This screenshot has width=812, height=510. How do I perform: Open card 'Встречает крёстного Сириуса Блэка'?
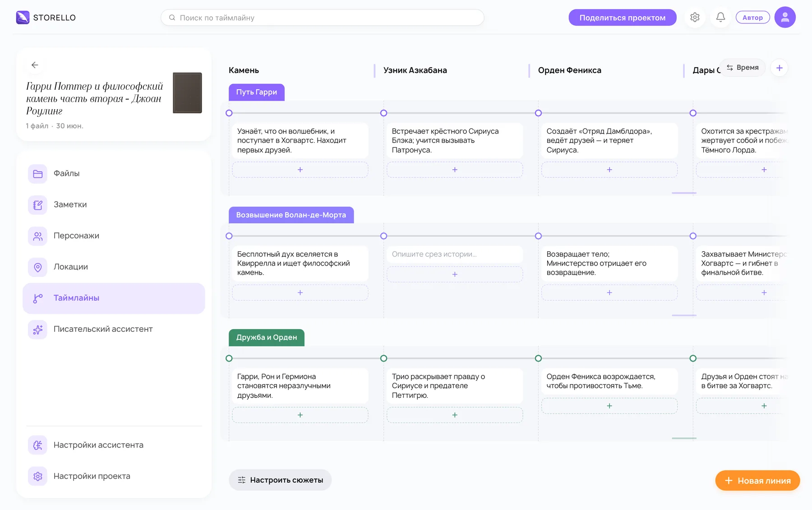(455, 141)
